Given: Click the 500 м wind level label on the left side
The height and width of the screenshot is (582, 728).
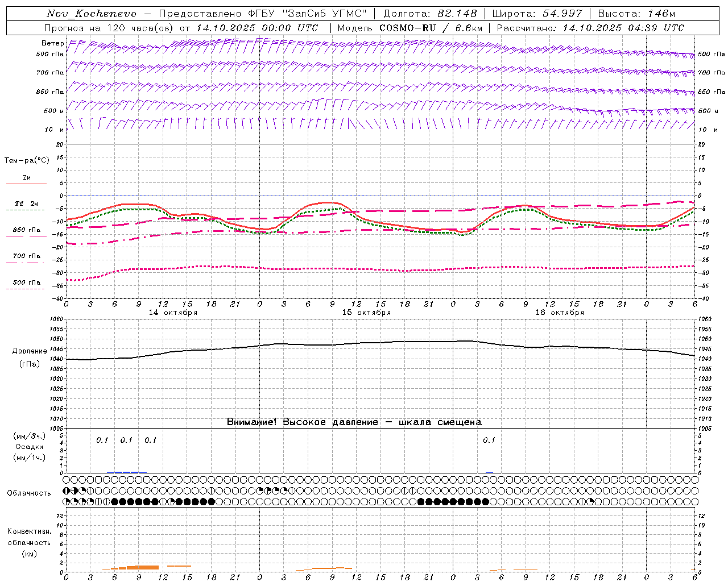Looking at the screenshot, I should (x=53, y=111).
